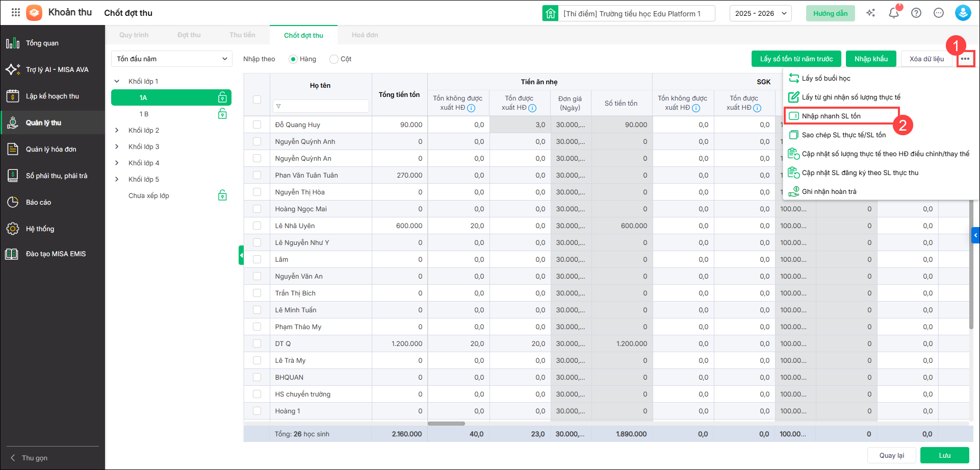Switch to the Thu tiền tab

click(x=242, y=35)
